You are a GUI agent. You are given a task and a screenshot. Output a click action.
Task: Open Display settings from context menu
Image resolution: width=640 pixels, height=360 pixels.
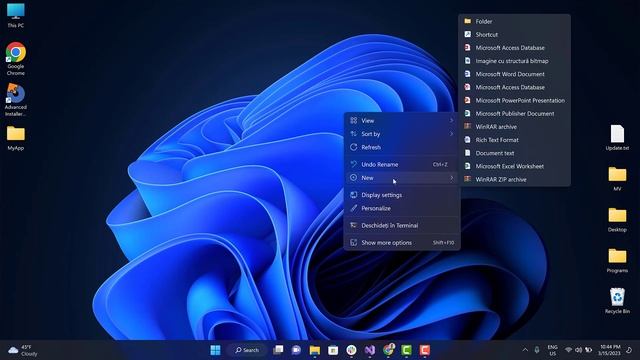click(402, 195)
